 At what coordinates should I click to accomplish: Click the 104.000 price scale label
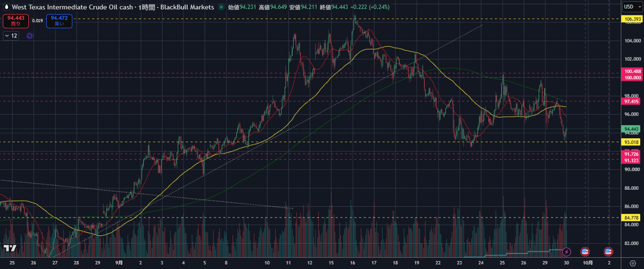(x=632, y=41)
